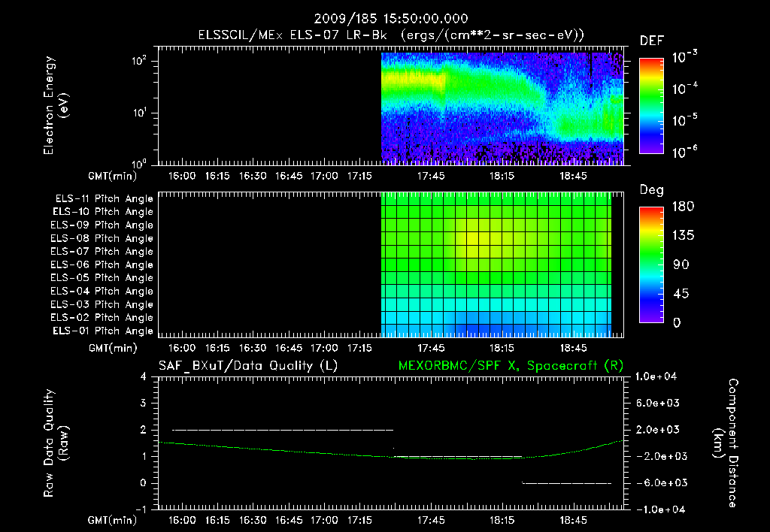The image size is (770, 532).
Task: Click the 135 tick on Deg scale
Action: coord(683,235)
